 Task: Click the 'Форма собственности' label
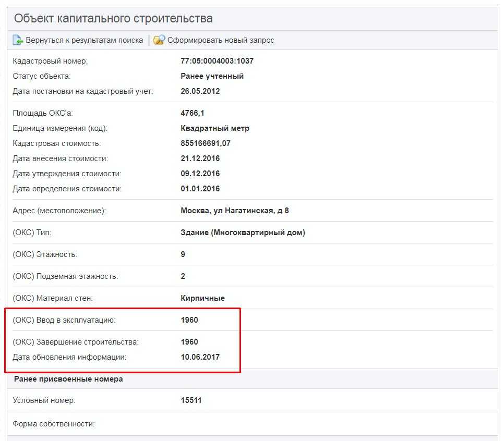(x=53, y=424)
